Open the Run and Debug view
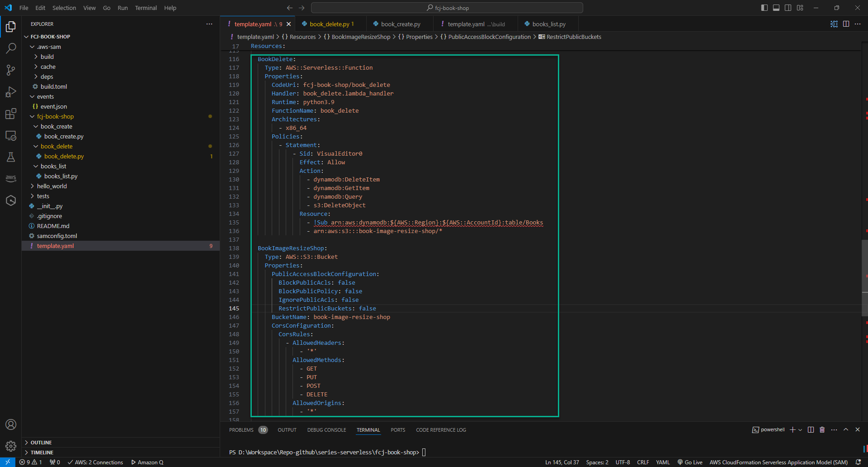This screenshot has height=467, width=868. (11, 92)
